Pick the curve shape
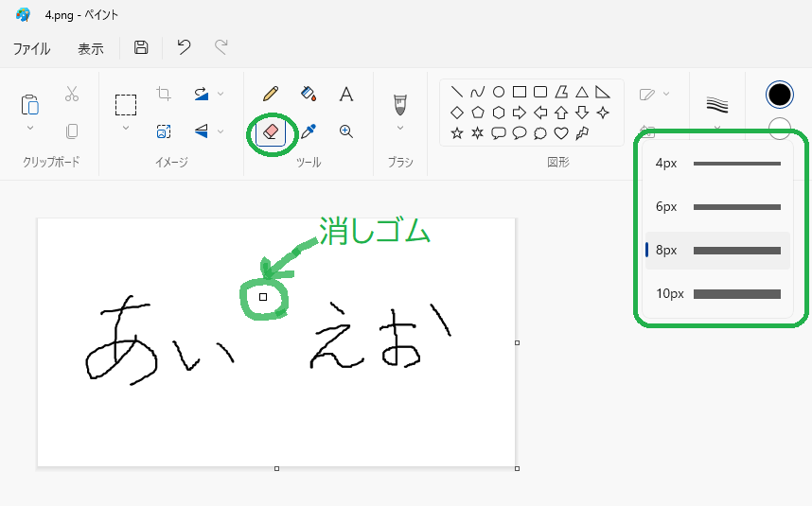Image resolution: width=812 pixels, height=506 pixels. point(478,92)
